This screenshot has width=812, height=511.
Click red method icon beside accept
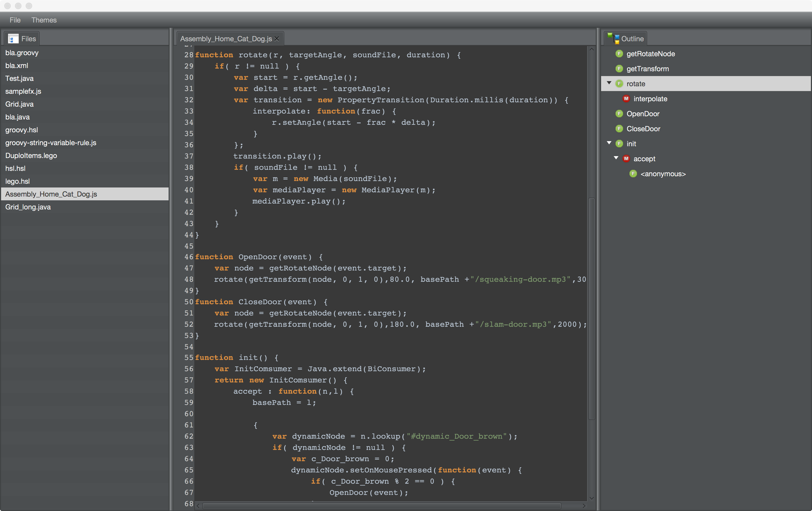(626, 159)
